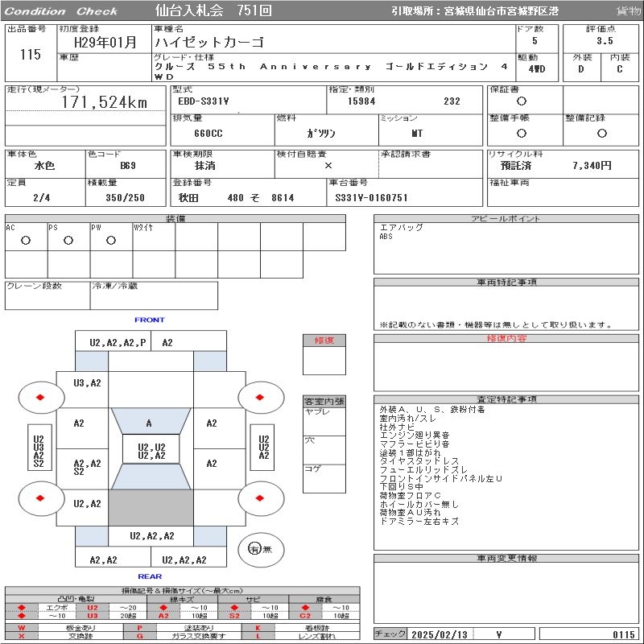The width and height of the screenshot is (644, 644).
Task: Click the windshield panel marked A
Action: click(x=149, y=423)
